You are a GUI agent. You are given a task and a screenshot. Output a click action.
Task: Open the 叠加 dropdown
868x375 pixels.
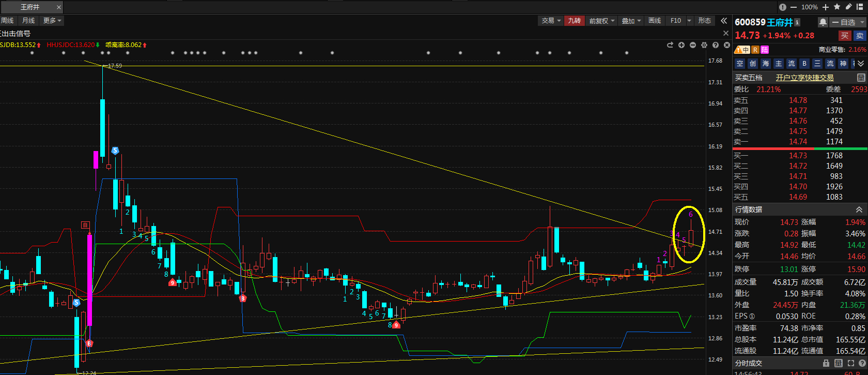(x=631, y=21)
